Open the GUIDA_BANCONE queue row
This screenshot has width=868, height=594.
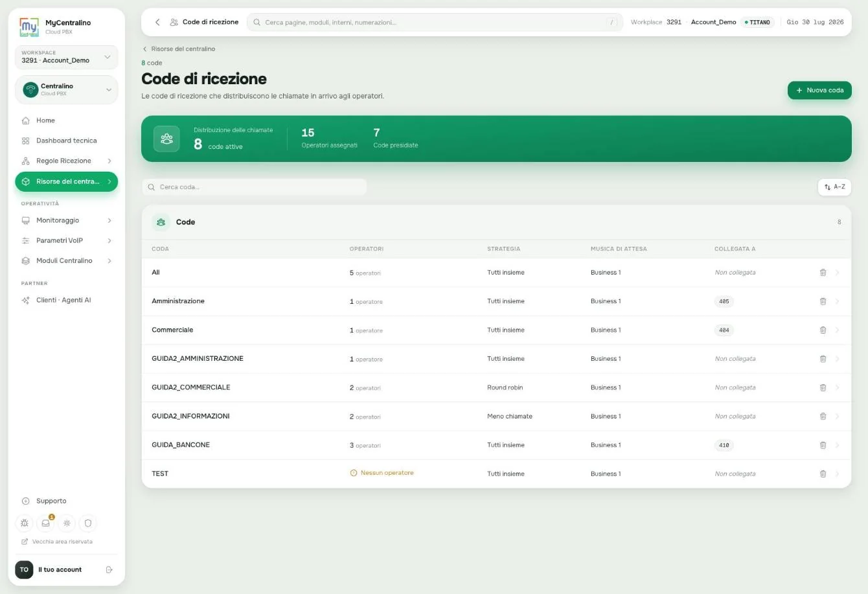coord(496,445)
